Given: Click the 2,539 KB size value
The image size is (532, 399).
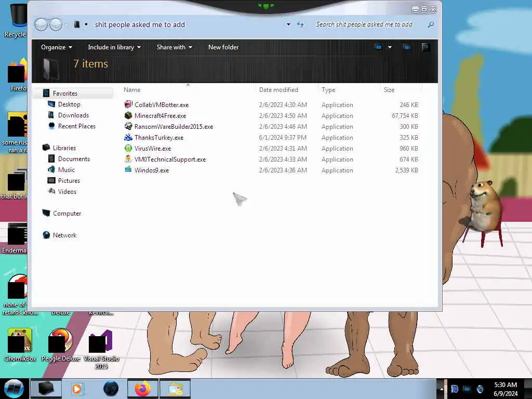Looking at the screenshot, I should click(x=406, y=170).
